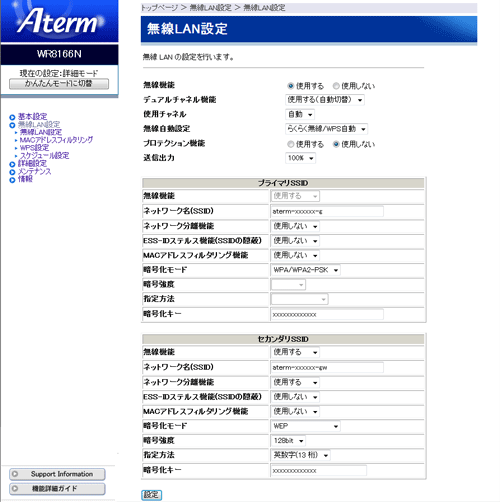500x502 pixels.
Task: Open the Secondary SSID 暗号化モード WEP dropdown
Action: pos(305,426)
